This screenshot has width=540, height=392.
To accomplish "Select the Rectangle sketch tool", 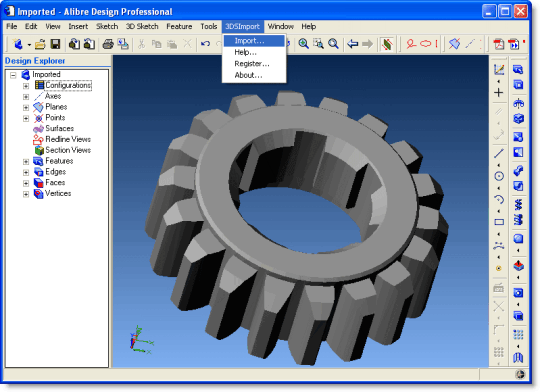I will pos(499,222).
